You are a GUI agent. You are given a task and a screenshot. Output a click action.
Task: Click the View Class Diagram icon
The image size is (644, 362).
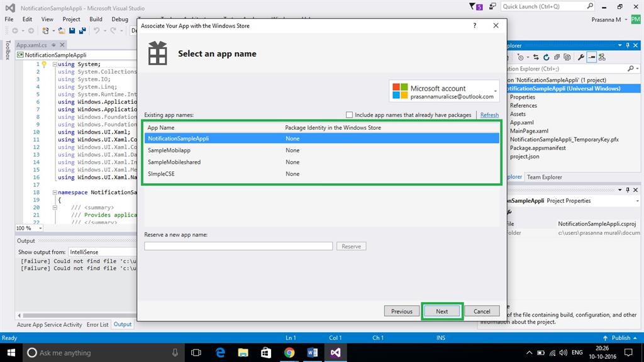point(602,57)
